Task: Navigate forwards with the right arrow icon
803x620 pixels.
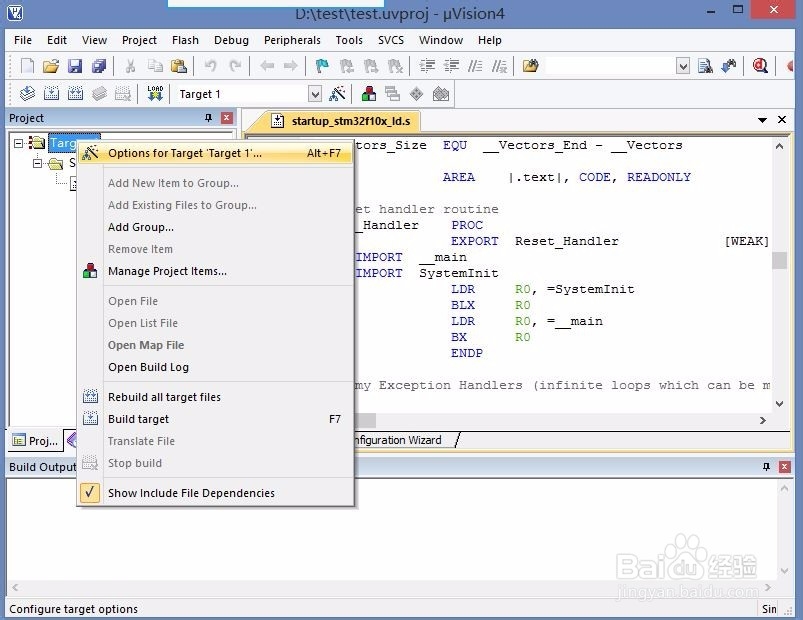Action: (290, 66)
